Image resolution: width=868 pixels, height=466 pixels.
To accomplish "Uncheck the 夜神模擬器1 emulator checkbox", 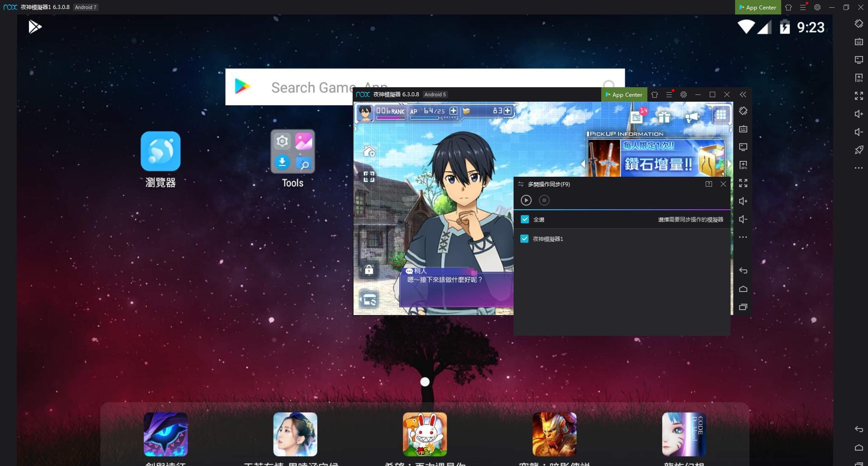I will tap(524, 239).
